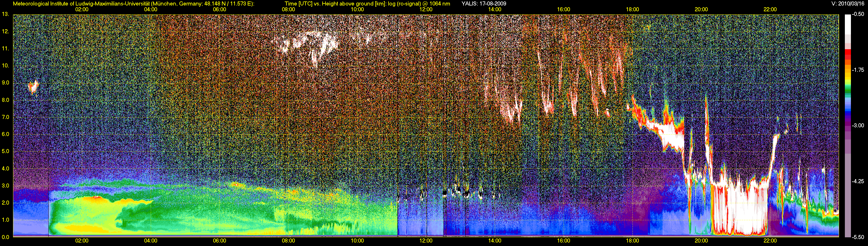Click the 12:00 label on the lower time axis
The height and width of the screenshot is (246, 868).
pos(426,241)
